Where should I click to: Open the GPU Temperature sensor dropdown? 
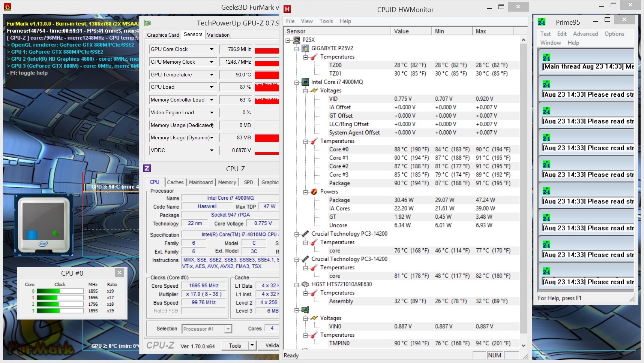point(212,75)
